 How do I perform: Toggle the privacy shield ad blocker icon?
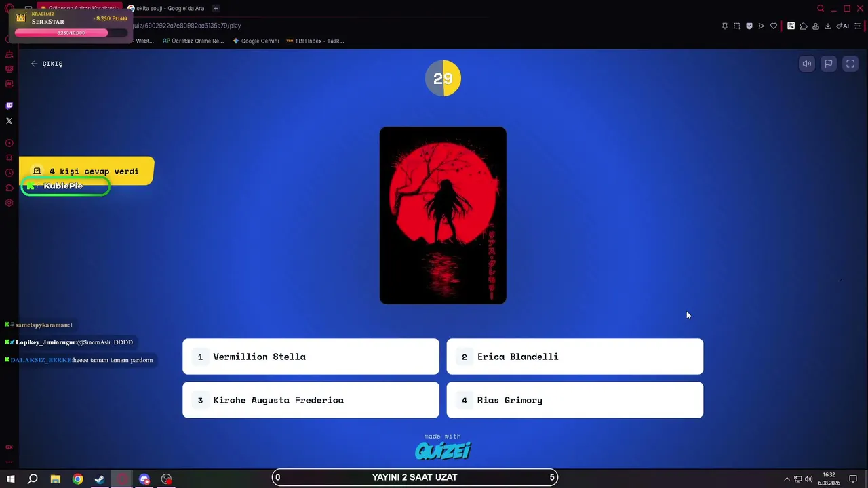(x=749, y=26)
